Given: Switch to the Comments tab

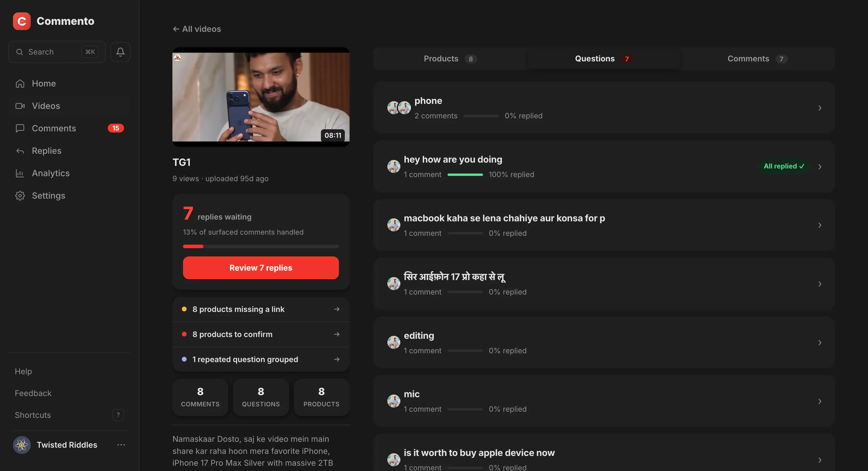Looking at the screenshot, I should click(x=758, y=59).
